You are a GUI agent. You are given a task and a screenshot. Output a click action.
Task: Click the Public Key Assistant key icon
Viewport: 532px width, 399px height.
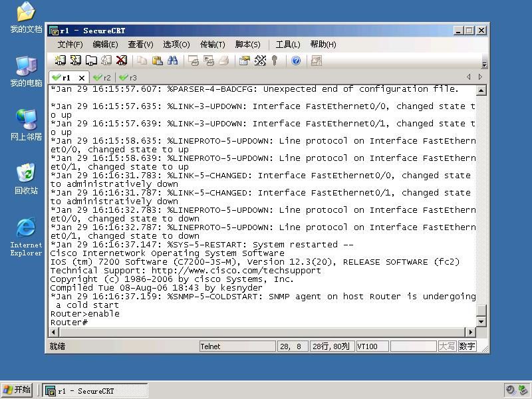click(x=275, y=61)
